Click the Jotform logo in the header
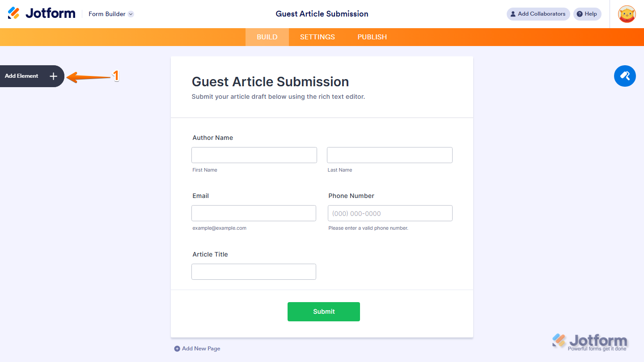 click(41, 13)
